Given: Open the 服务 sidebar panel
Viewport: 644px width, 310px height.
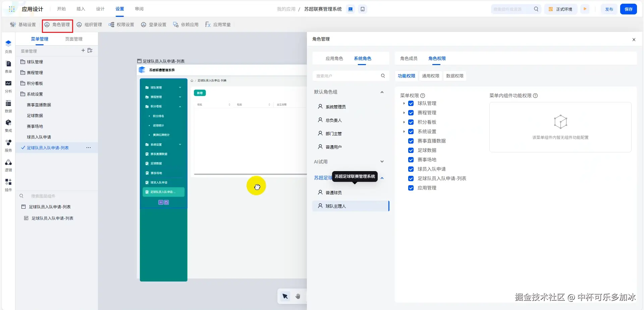Looking at the screenshot, I should [x=8, y=145].
